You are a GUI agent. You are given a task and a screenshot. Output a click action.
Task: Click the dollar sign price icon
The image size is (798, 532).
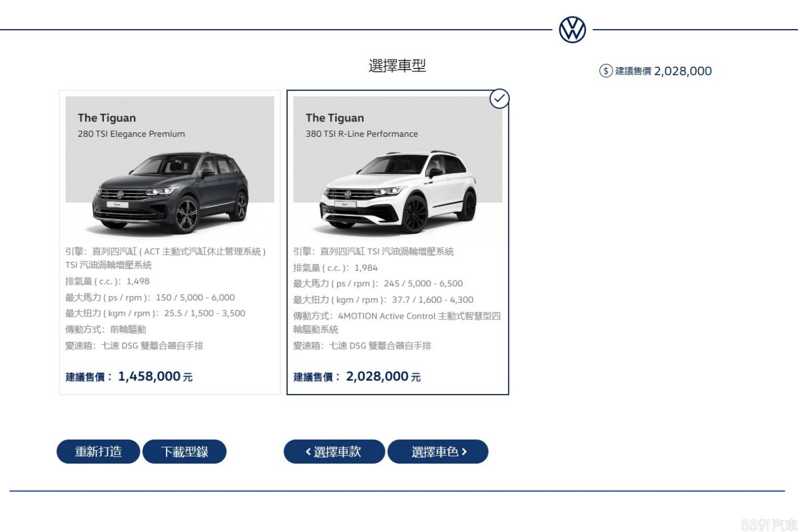point(606,71)
